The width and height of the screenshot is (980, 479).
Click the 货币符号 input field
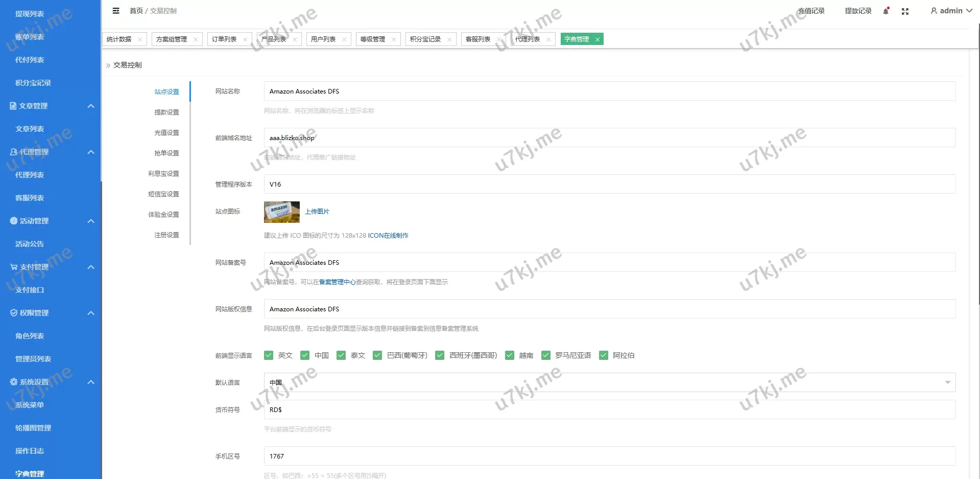point(609,410)
